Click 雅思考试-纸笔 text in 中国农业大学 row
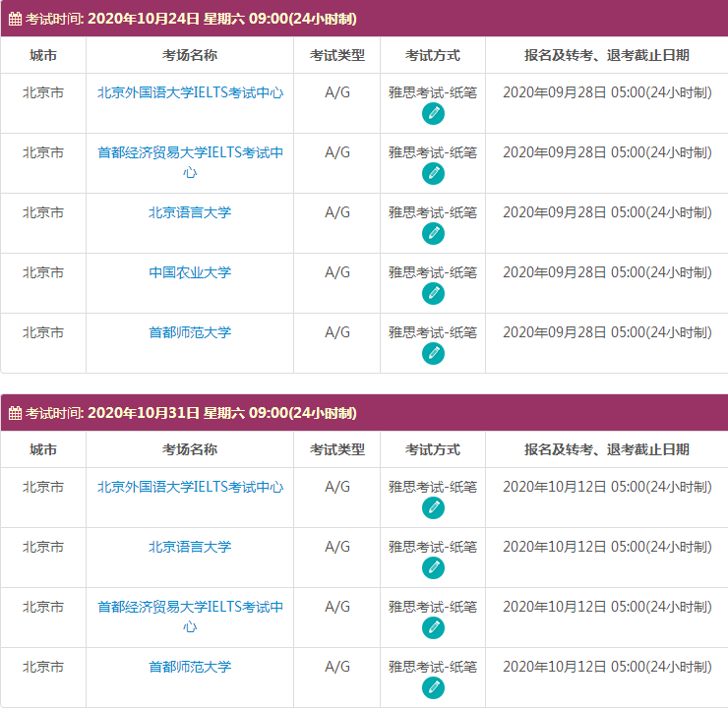The image size is (728, 708). 433,272
